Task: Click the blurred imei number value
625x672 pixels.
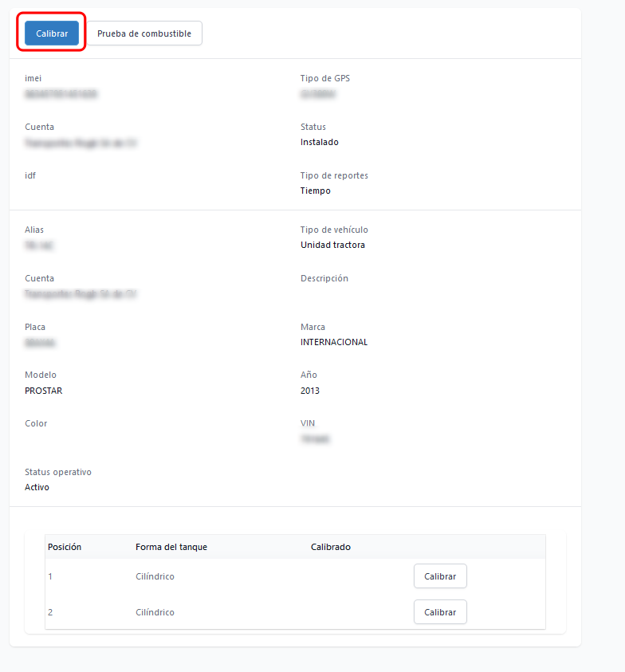Action: click(61, 94)
